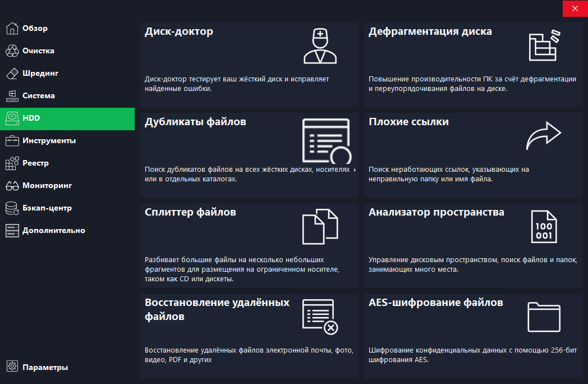Click the defragmentation description text

click(472, 84)
